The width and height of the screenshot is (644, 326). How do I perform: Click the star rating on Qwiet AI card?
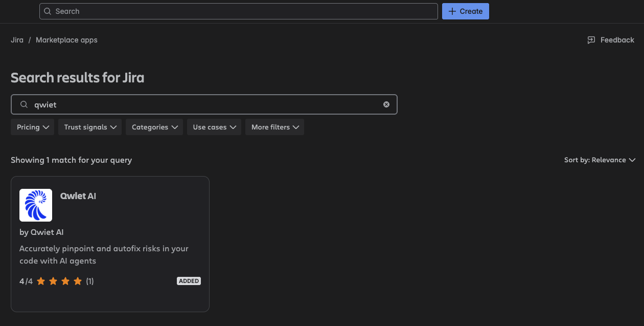[59, 281]
